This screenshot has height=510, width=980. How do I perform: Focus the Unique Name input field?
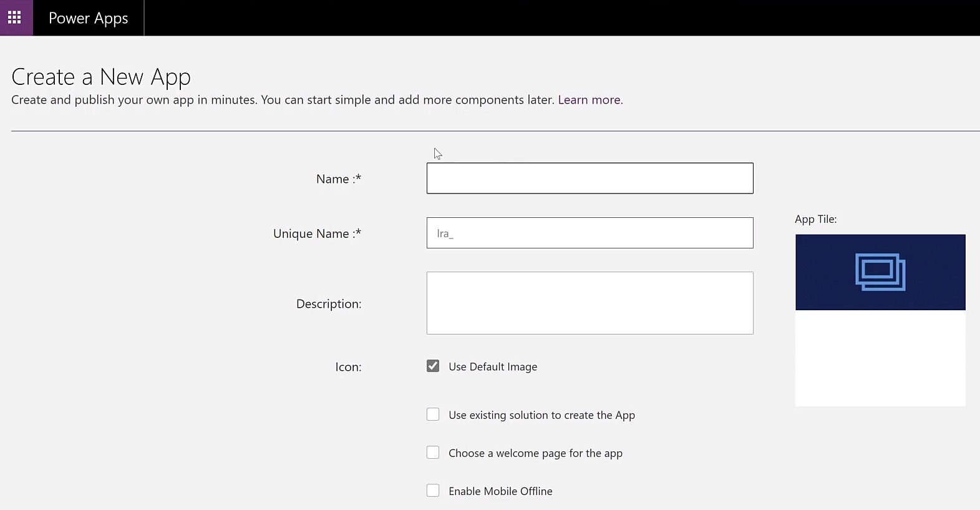pyautogui.click(x=589, y=233)
